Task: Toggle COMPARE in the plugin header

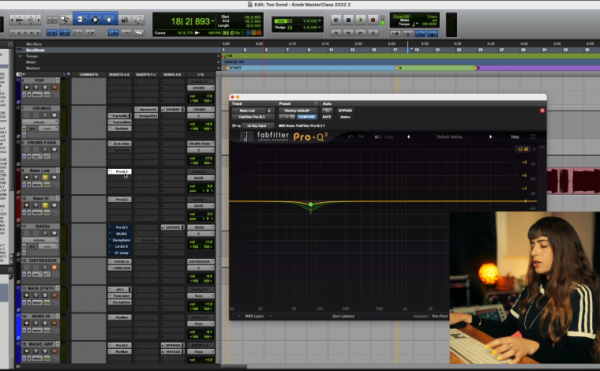Action: pos(307,117)
